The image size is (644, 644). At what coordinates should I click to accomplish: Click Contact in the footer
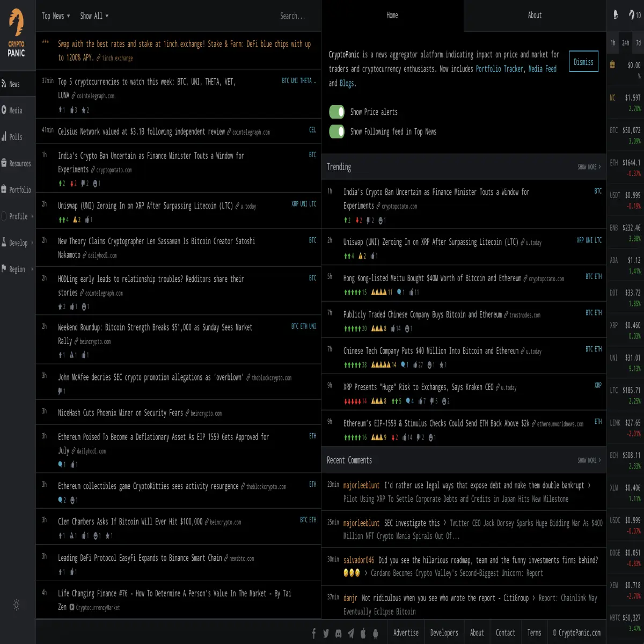click(x=506, y=633)
